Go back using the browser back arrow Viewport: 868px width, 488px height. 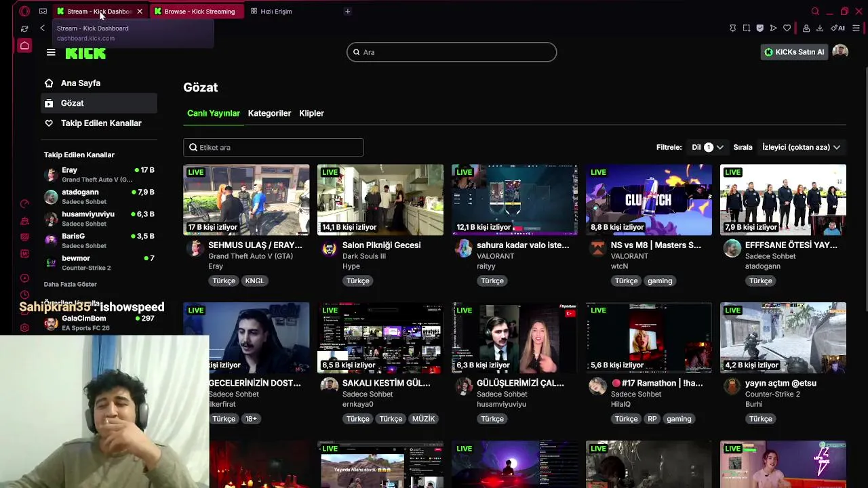pyautogui.click(x=42, y=28)
